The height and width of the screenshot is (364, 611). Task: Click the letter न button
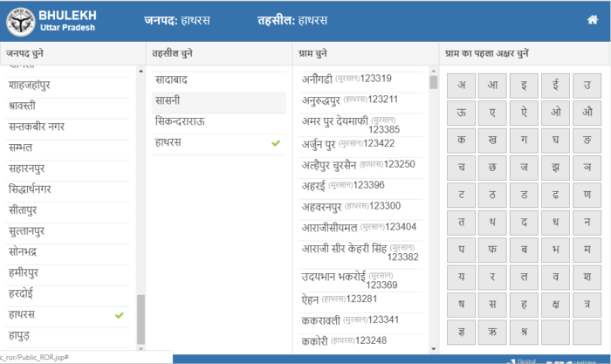click(587, 222)
